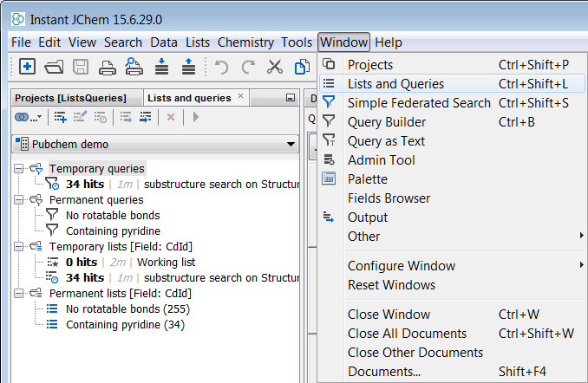Choose Query Builder from Window menu
This screenshot has width=588, height=383.
point(386,122)
